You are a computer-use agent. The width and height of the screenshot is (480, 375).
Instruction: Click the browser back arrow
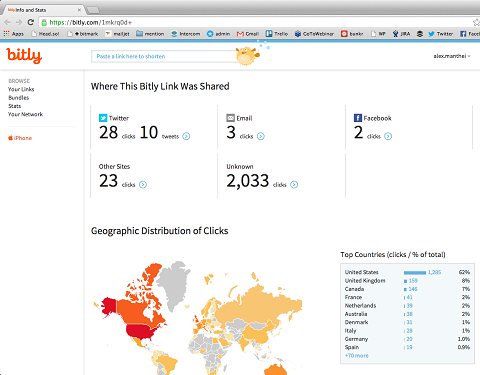pyautogui.click(x=7, y=22)
